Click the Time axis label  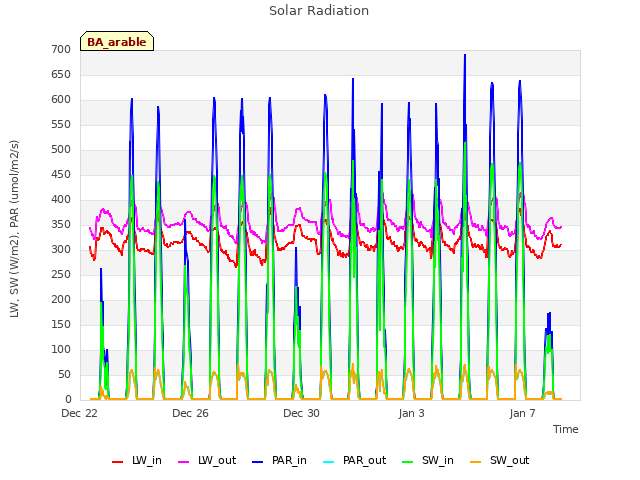click(566, 429)
